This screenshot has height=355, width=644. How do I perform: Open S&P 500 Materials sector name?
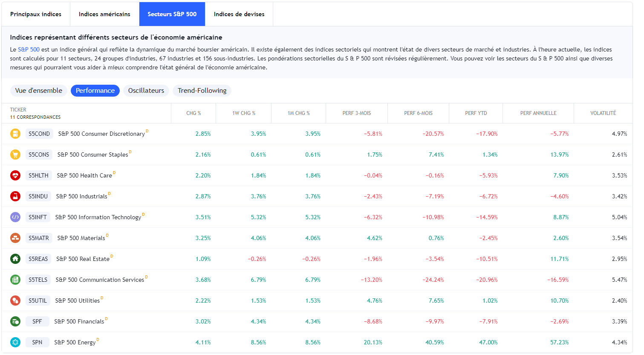click(81, 238)
